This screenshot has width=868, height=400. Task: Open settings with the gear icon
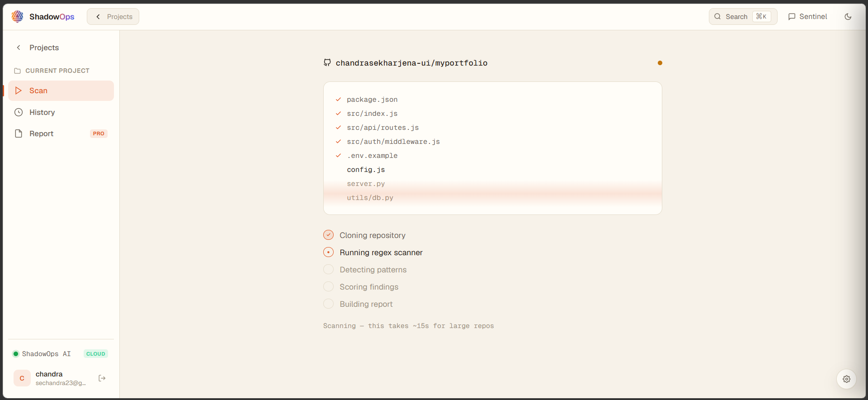847,379
